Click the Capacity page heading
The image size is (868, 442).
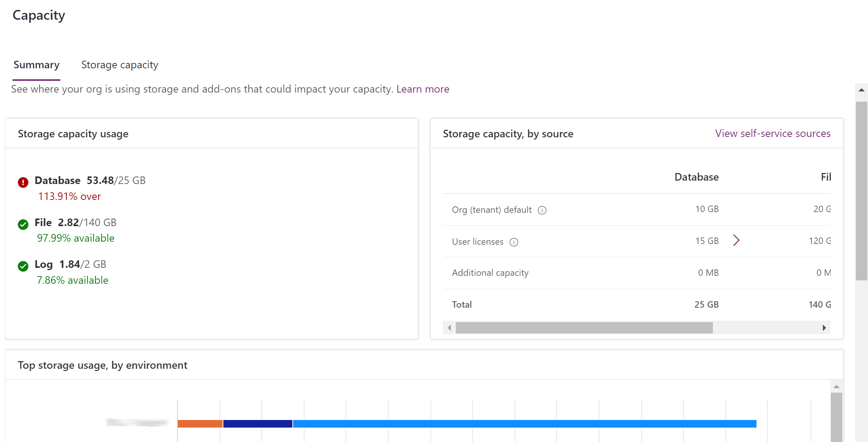(39, 16)
